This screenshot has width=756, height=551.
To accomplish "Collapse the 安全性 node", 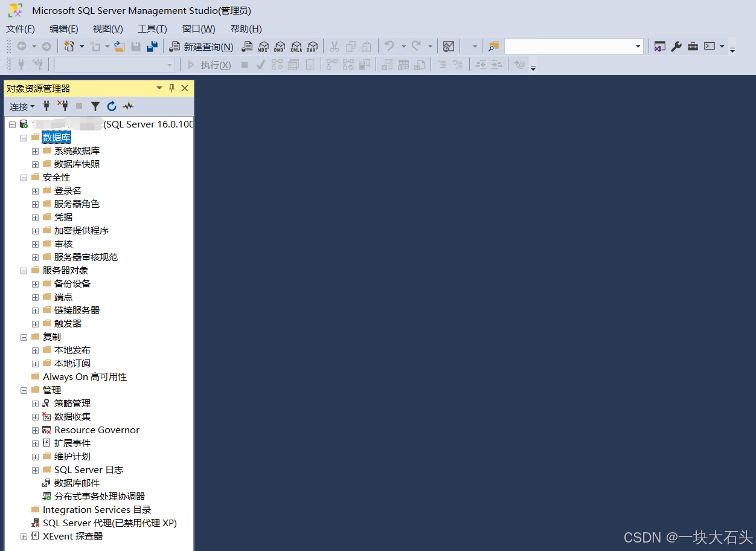I will click(x=24, y=178).
